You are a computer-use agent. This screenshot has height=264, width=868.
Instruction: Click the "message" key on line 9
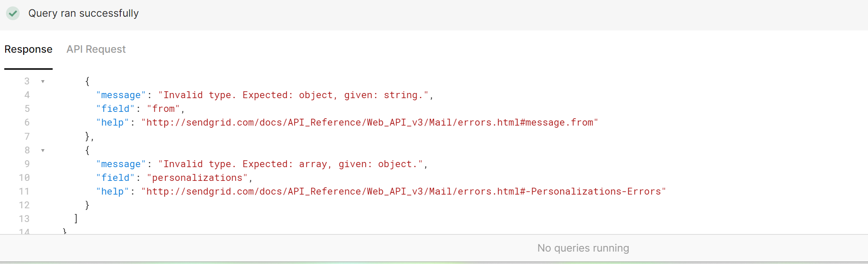(x=121, y=164)
